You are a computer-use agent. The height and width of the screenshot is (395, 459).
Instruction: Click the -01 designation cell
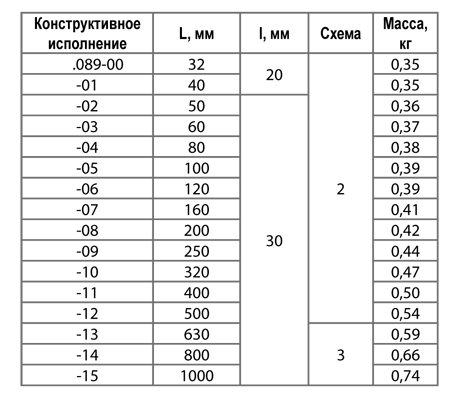click(x=87, y=85)
